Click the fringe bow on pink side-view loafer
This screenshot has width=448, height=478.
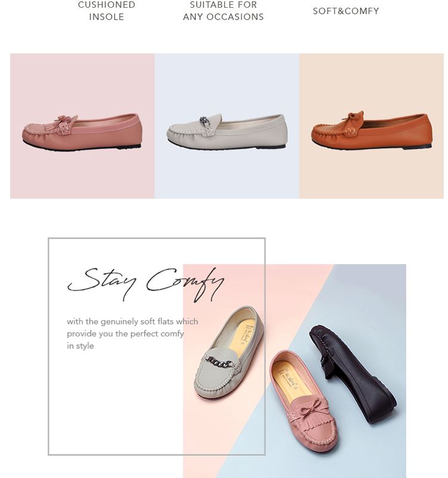point(66,123)
